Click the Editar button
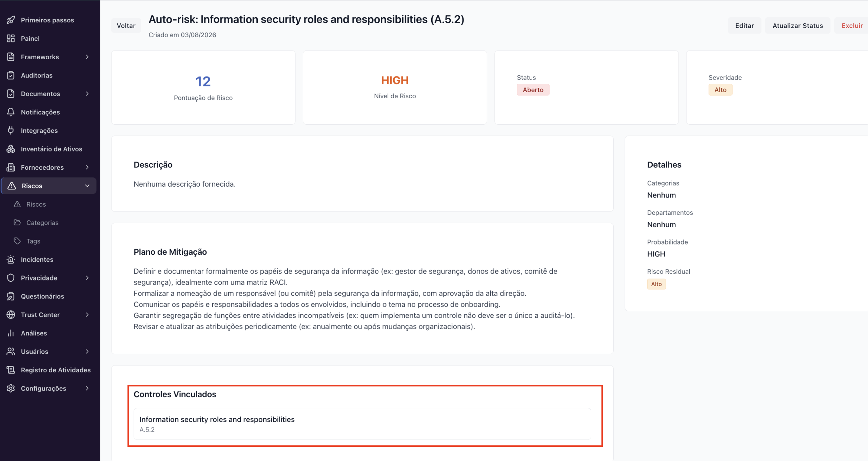Screen dimensions: 868x461 click(x=745, y=26)
